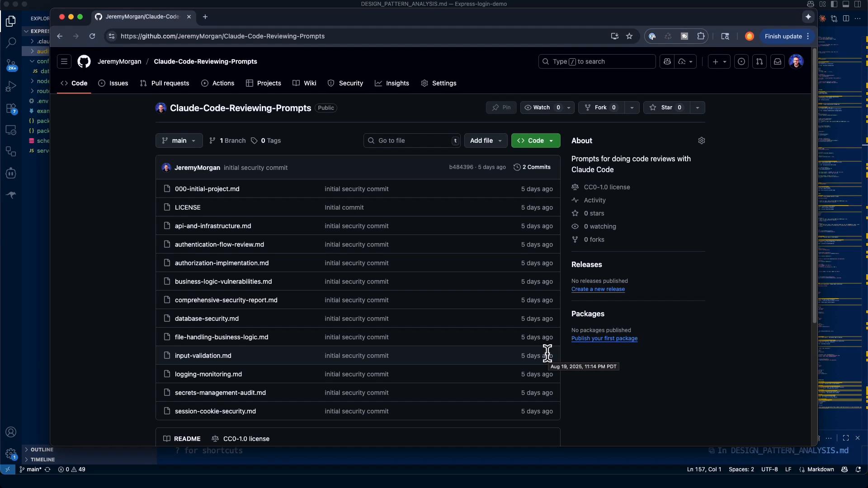The height and width of the screenshot is (488, 868).
Task: Open browser extensions puzzle icon
Action: coord(701,36)
